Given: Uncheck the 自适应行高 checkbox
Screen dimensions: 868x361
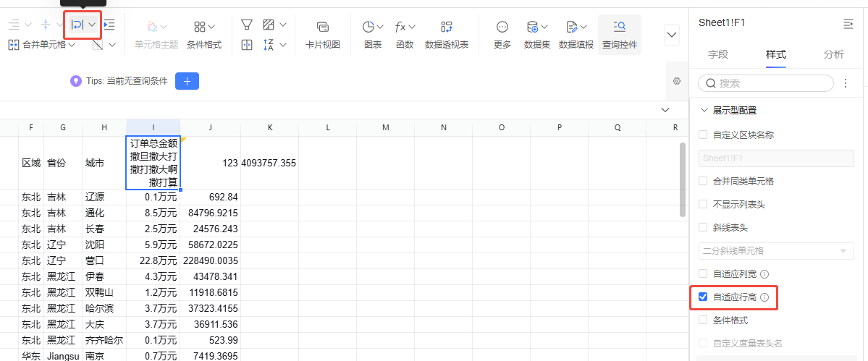Looking at the screenshot, I should (x=703, y=297).
